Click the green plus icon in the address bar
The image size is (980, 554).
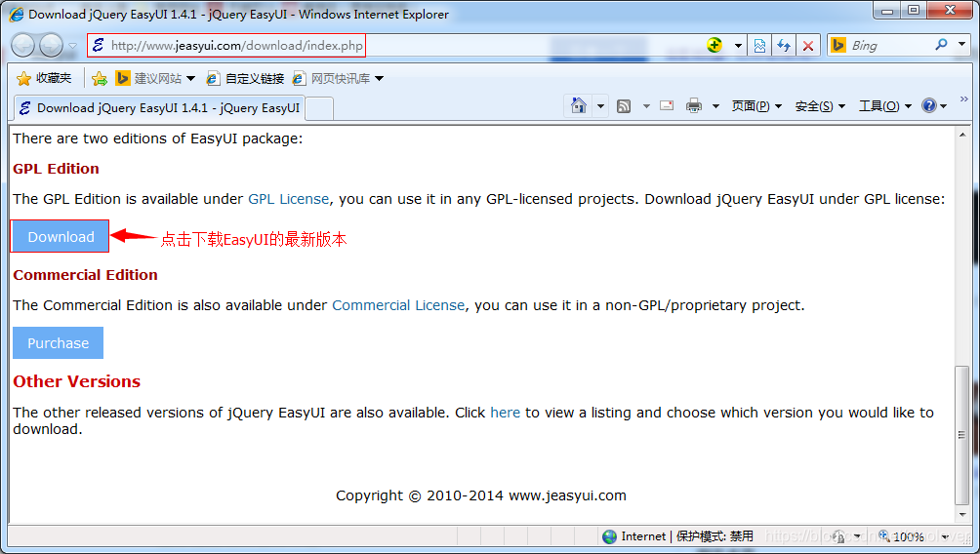tap(715, 45)
